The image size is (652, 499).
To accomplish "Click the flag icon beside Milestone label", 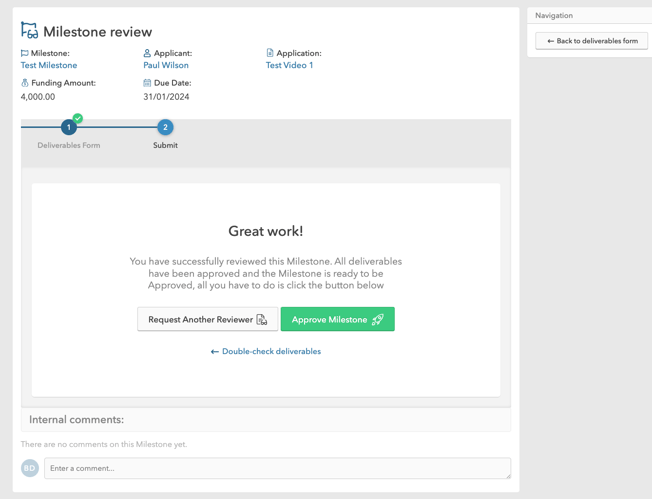I will coord(25,53).
